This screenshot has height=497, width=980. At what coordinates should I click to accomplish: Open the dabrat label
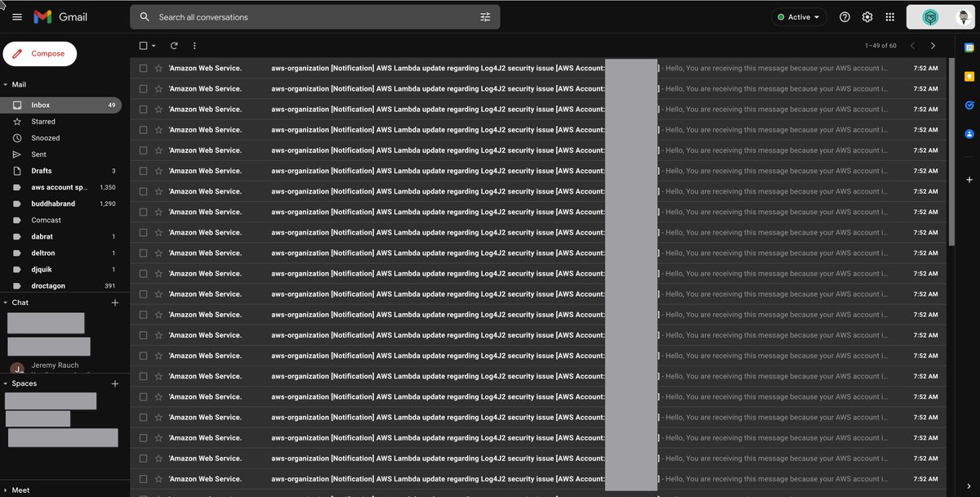[x=60, y=236]
